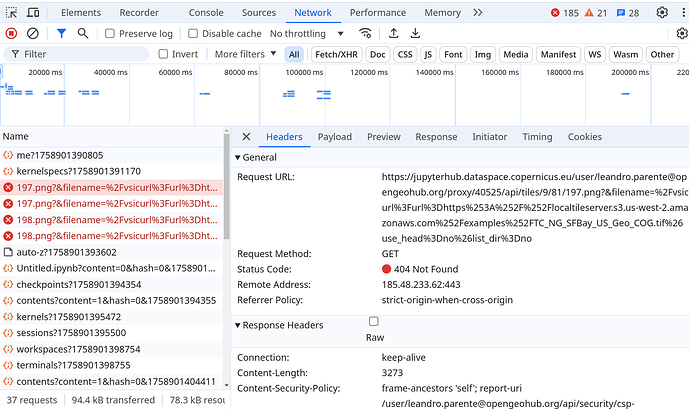Open the No throttling dropdown
Screen dimensions: 689x409
coord(305,33)
